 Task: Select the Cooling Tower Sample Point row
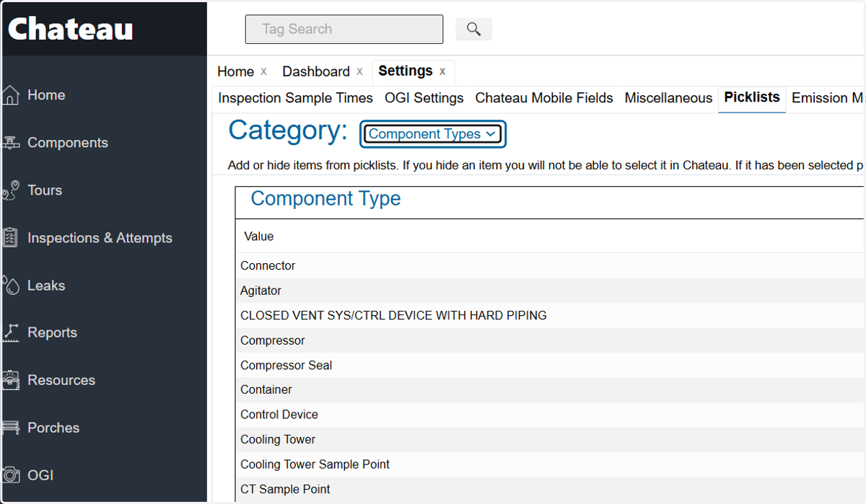pyautogui.click(x=550, y=464)
